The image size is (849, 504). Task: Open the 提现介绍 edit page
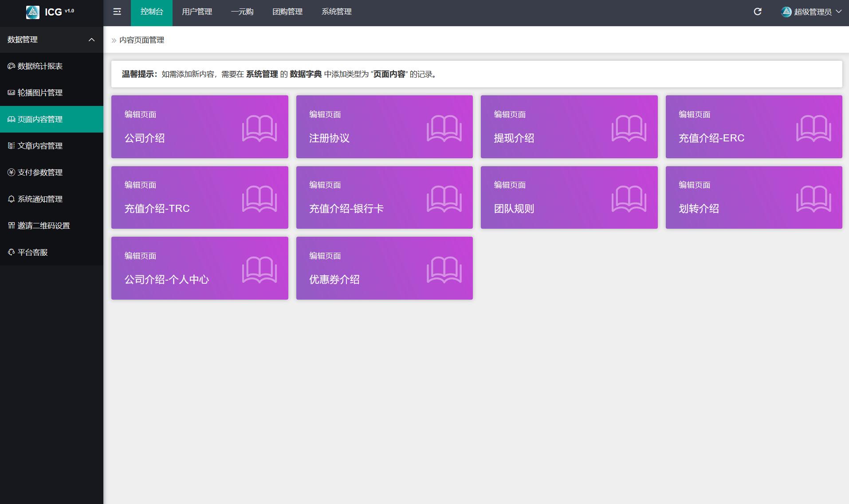pos(569,127)
